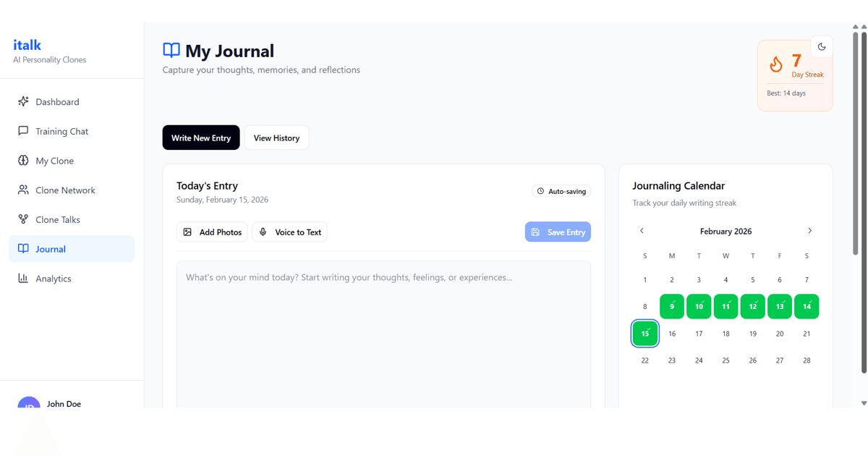
Task: Choose February 19 in the calendar
Action: (x=753, y=334)
